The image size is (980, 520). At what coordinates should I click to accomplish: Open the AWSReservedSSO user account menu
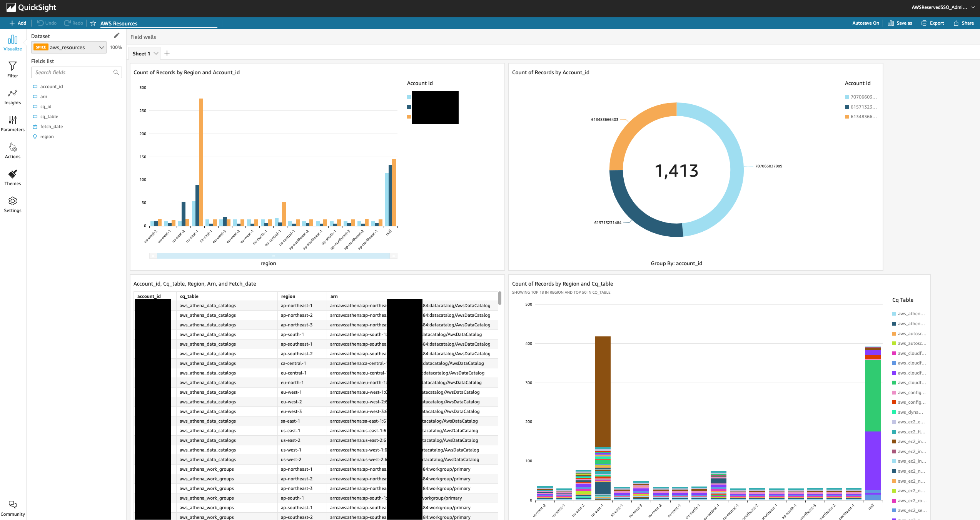click(943, 7)
